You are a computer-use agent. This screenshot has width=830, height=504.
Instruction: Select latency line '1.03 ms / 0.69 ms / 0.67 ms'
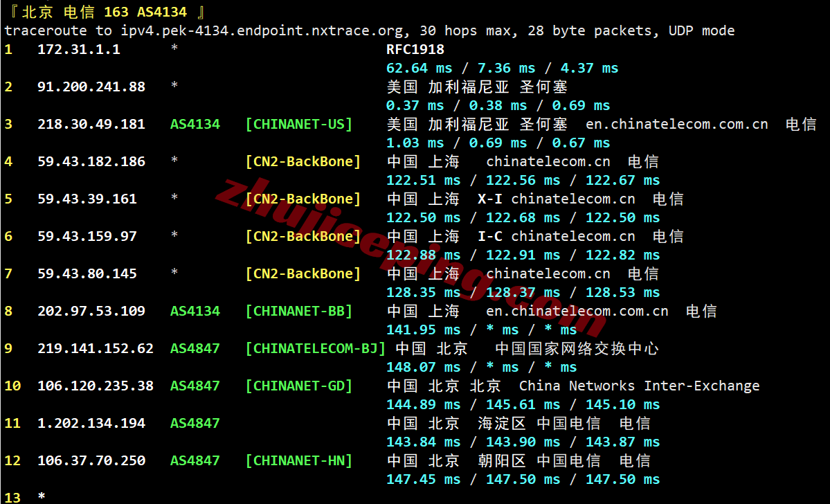click(498, 143)
